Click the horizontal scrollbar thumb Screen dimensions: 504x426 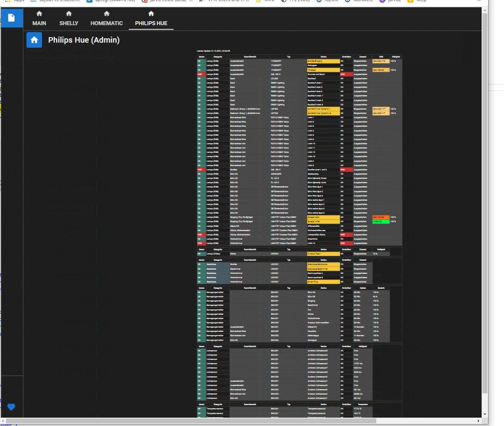click(x=191, y=421)
